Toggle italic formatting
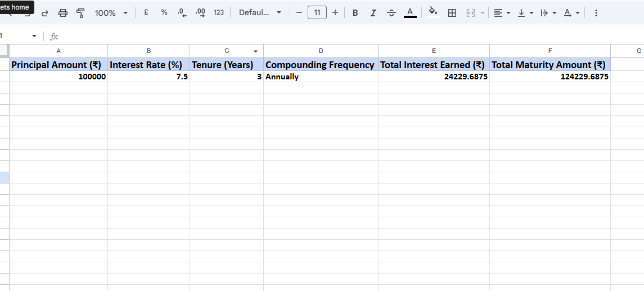The image size is (644, 291). (x=373, y=13)
